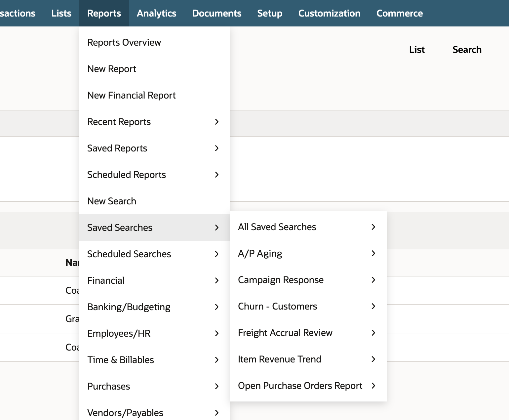Expand the Freight Accrual Review chevron
The height and width of the screenshot is (420, 509).
click(373, 333)
